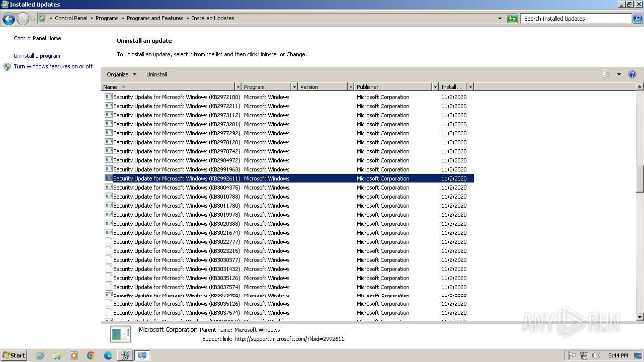Viewport: 644px width, 362px height.
Task: Open the Publisher column filter dropdown
Action: 435,87
